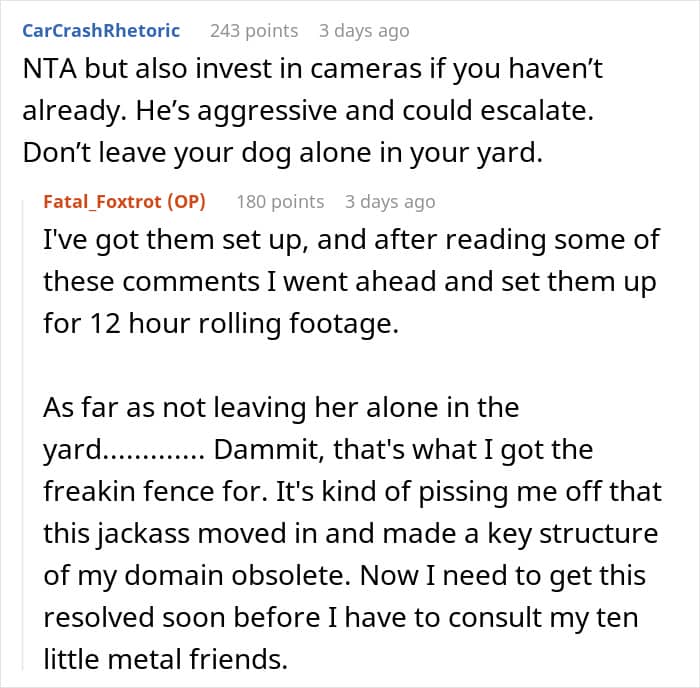The height and width of the screenshot is (688, 700).
Task: Open CarCrashRhetoric's user profile link
Action: 101,30
